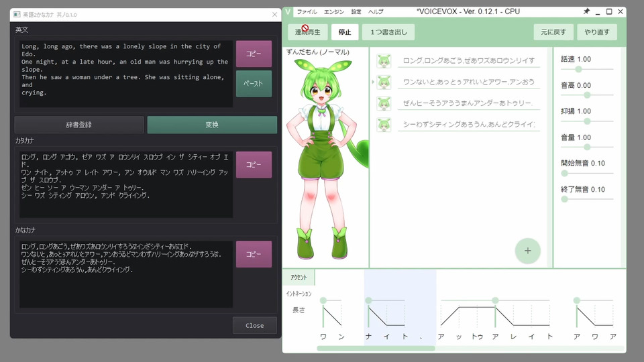Click the Zundamon character portrait
Viewport: 644px width, 362px height.
coord(327,159)
